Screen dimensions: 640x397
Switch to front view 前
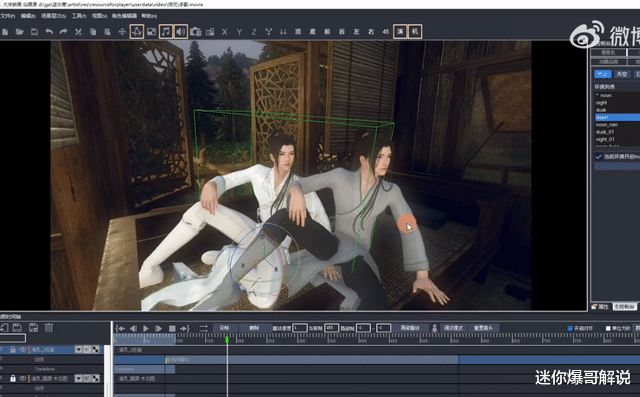327,32
